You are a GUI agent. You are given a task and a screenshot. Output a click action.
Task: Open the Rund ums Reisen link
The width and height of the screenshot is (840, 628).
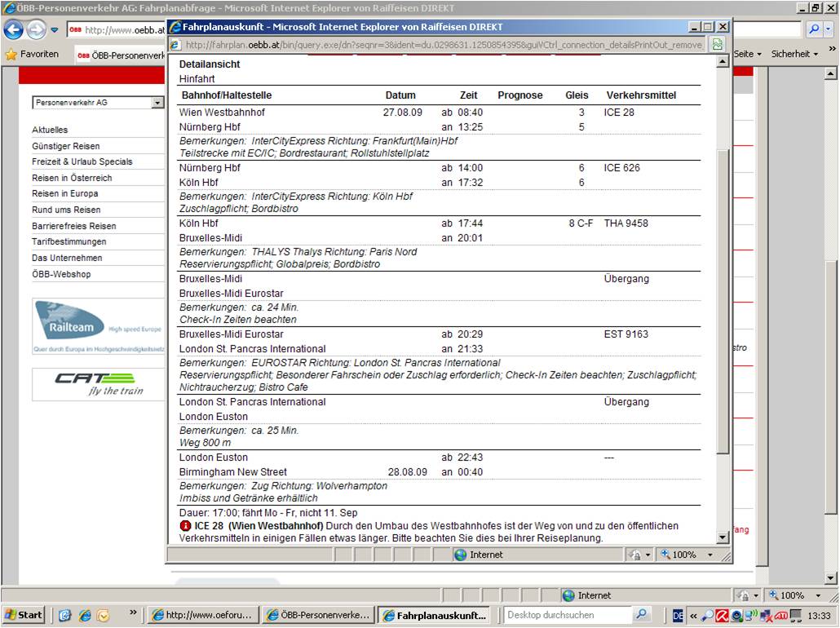(x=66, y=210)
